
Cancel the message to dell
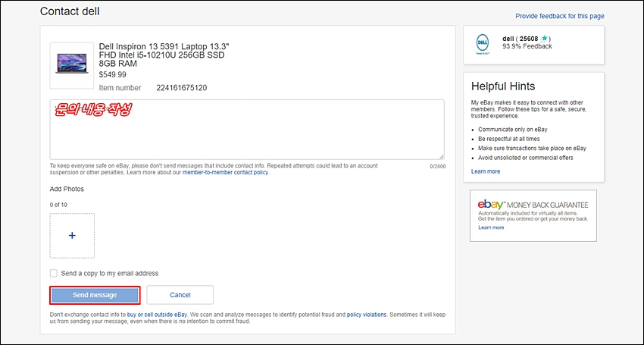point(180,295)
